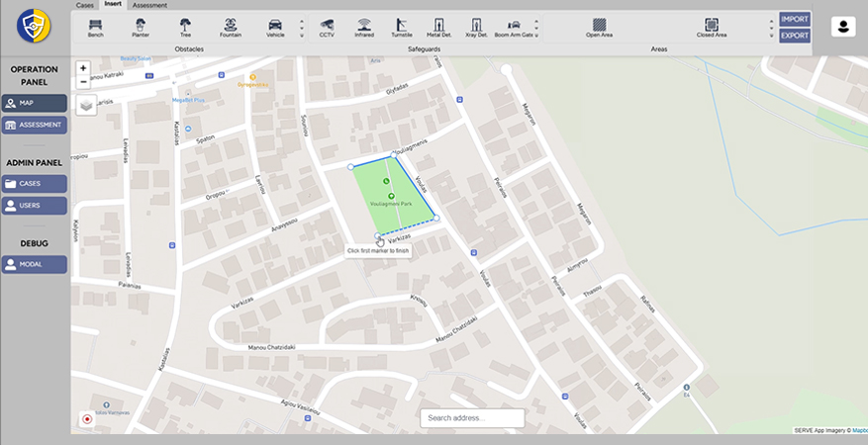868x445 pixels.
Task: Pick the Planter obstacle tool
Action: pos(140,27)
